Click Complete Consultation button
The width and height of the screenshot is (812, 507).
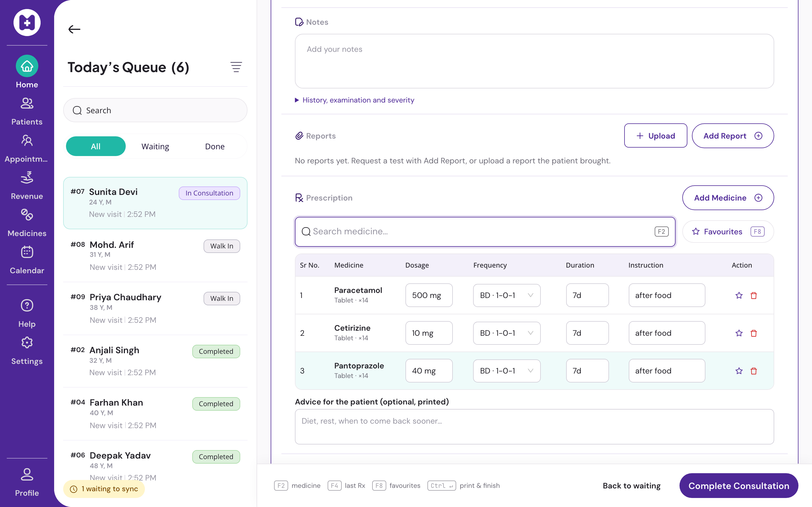click(738, 486)
